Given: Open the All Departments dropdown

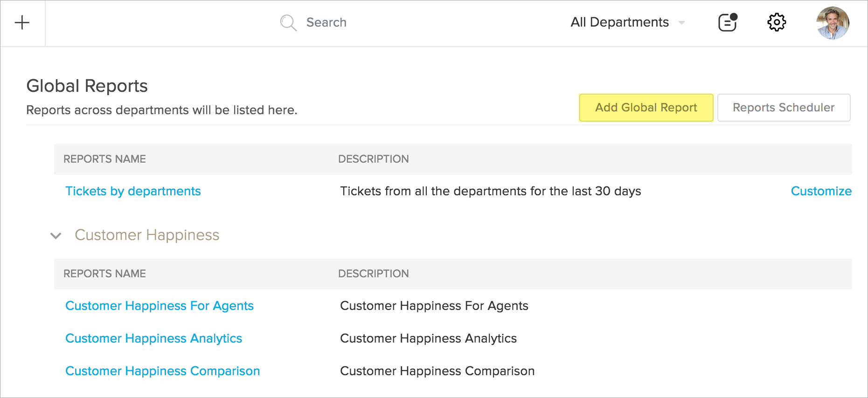Looking at the screenshot, I should coord(619,22).
